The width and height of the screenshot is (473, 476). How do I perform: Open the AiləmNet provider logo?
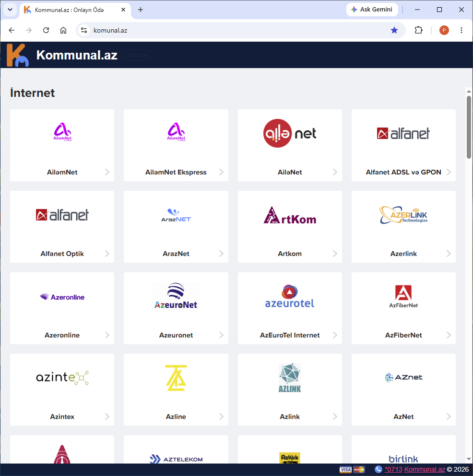[62, 132]
